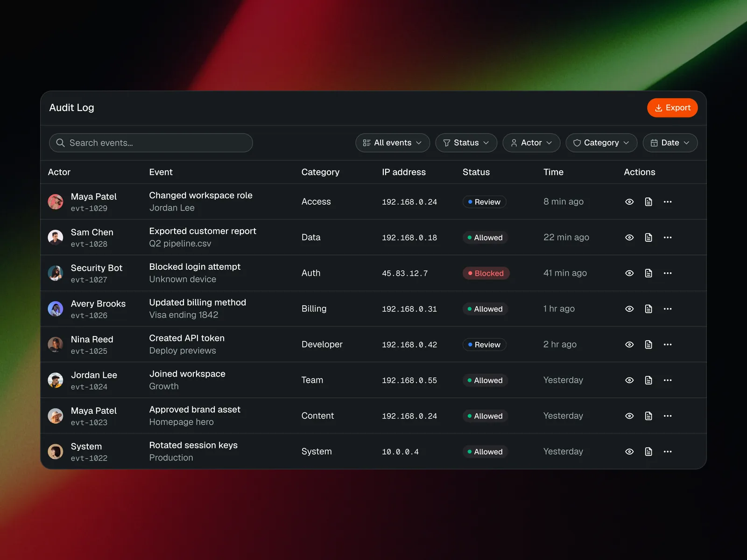Click the orange Export button
This screenshot has height=560, width=747.
point(672,108)
